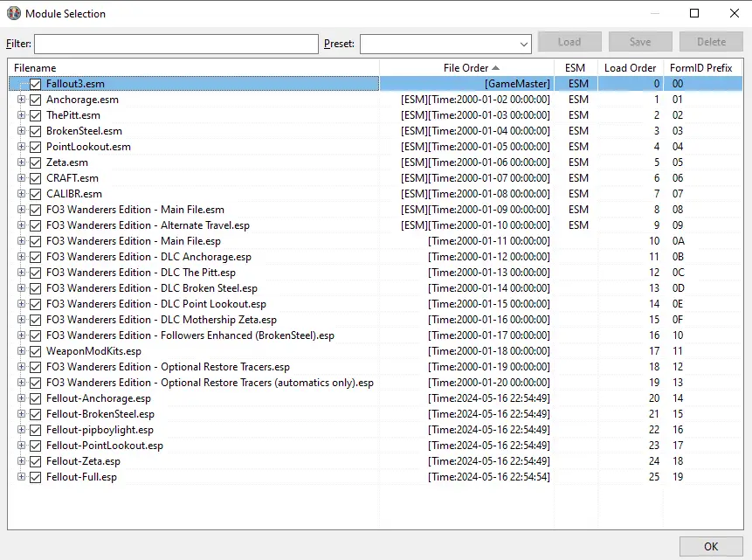Sort by ESM column header
Image resolution: width=752 pixels, height=560 pixels.
pos(576,68)
